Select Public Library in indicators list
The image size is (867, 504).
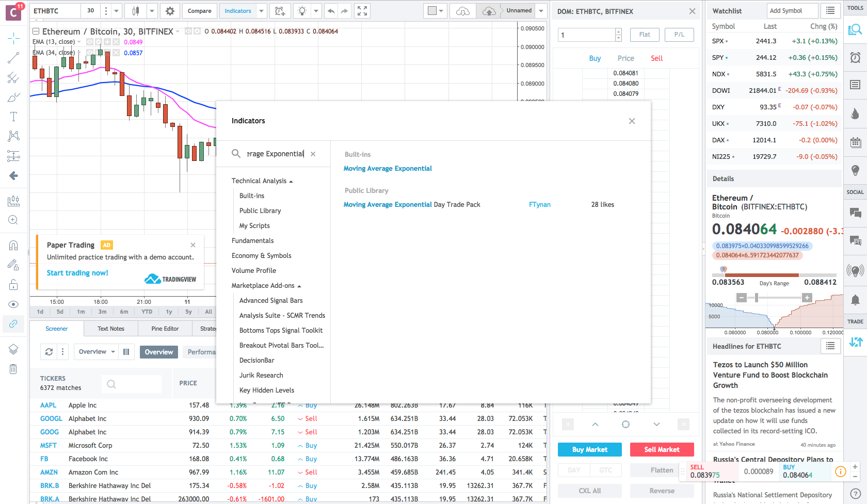coord(260,211)
